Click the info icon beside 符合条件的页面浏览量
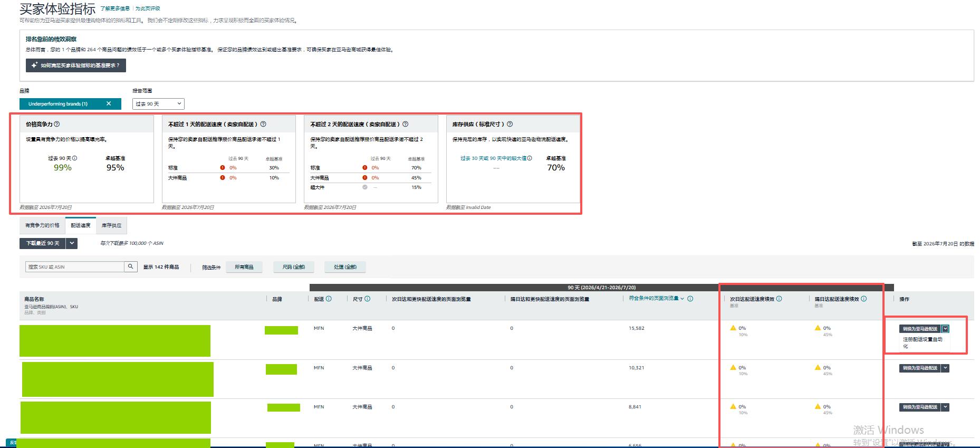The image size is (980, 448). 690,299
